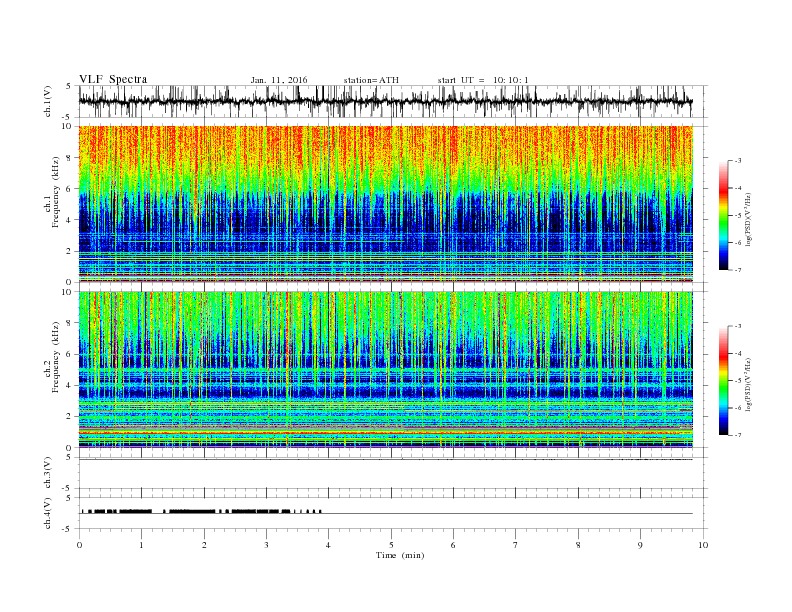Click the ch.1 spectrogram color scale bar
The width and height of the screenshot is (792, 612).
click(x=723, y=215)
